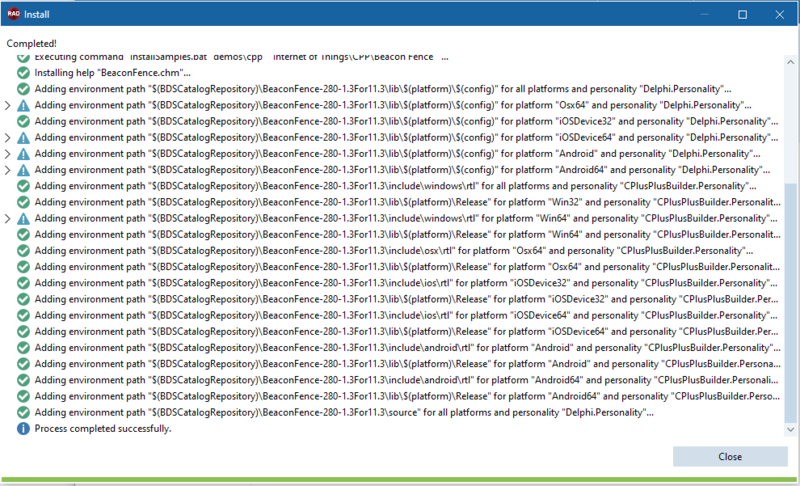The height and width of the screenshot is (486, 800).
Task: Close the Install window via title bar X
Action: 780,15
